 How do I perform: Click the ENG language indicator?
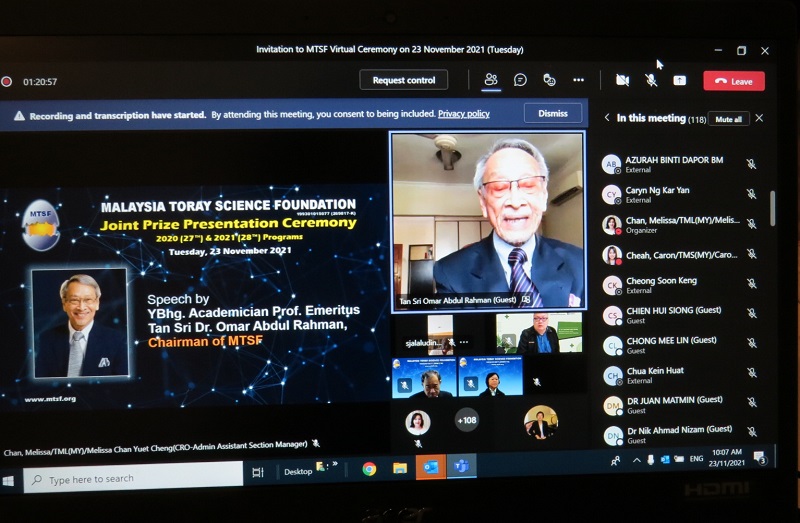point(696,459)
